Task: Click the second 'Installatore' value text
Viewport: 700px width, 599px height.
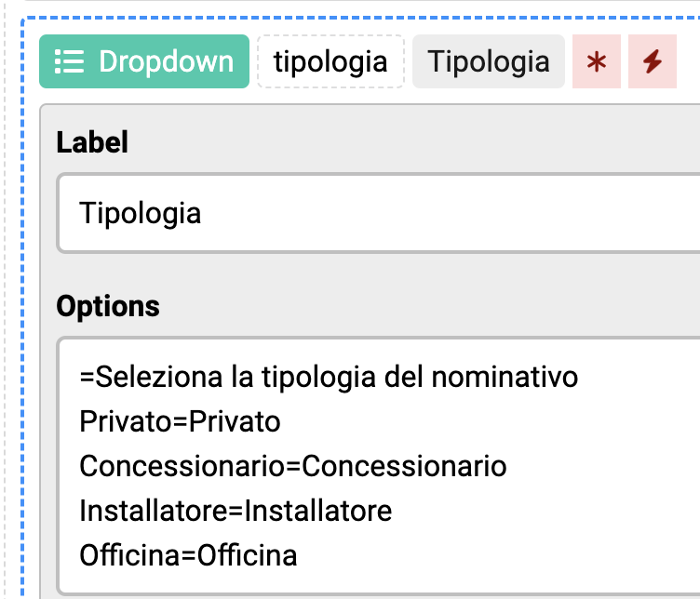Action: point(318,511)
